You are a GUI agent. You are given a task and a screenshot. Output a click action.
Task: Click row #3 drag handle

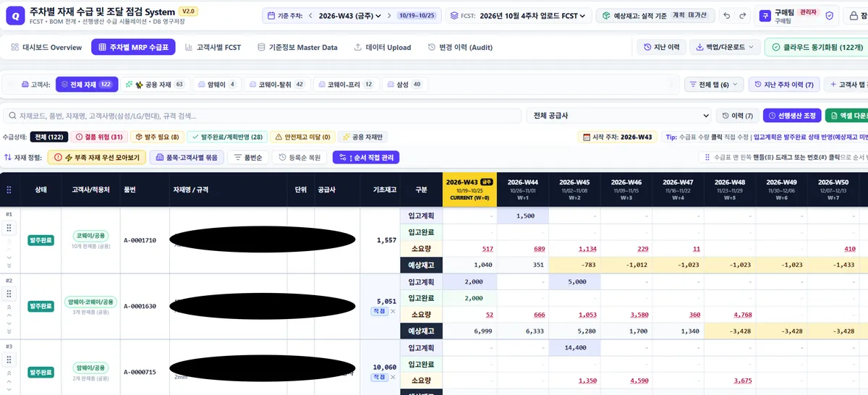9,360
